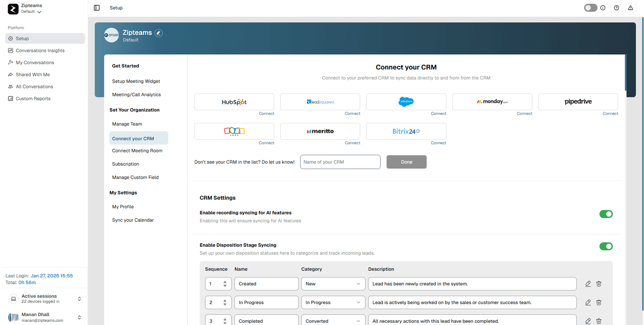This screenshot has height=325, width=644.
Task: Select the Zoho CRM card
Action: coord(234,131)
